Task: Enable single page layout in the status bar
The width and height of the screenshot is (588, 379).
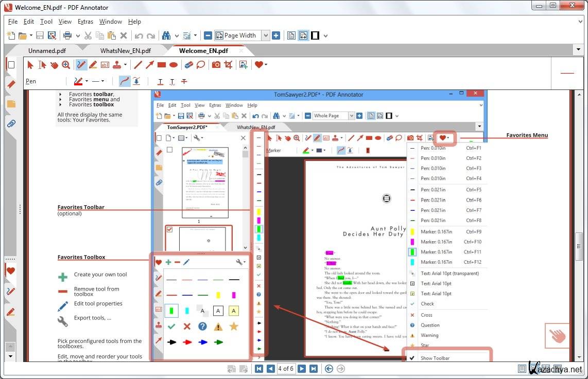Action: 522,369
